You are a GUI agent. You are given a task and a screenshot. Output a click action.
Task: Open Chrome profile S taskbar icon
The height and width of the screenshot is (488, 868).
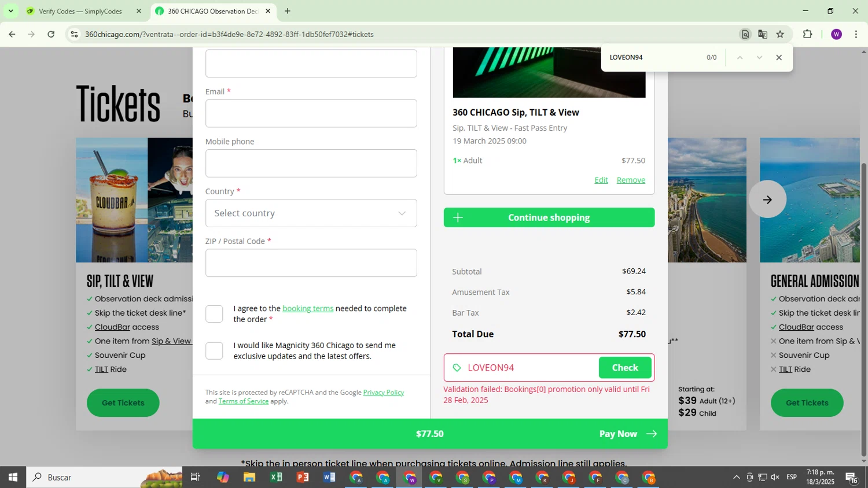(463, 478)
